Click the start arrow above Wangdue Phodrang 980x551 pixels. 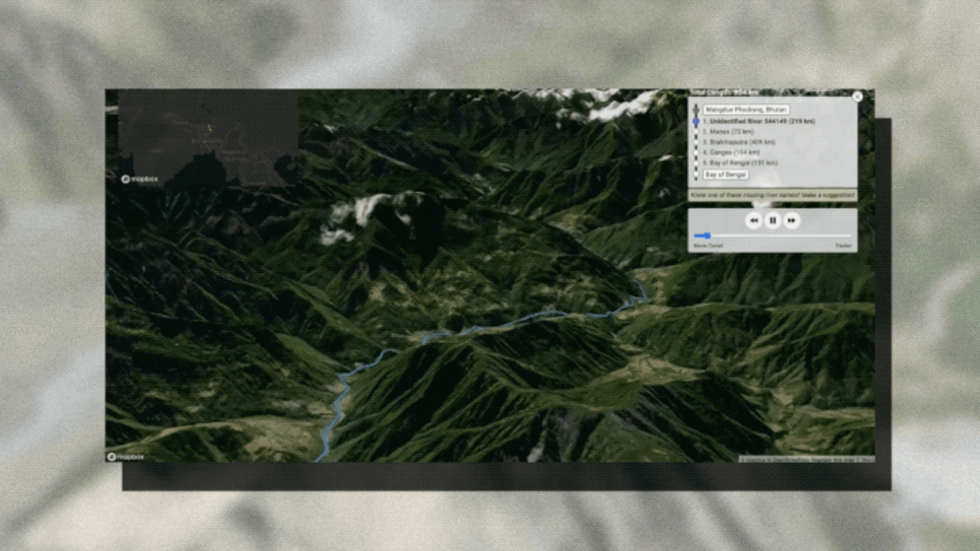tap(696, 106)
